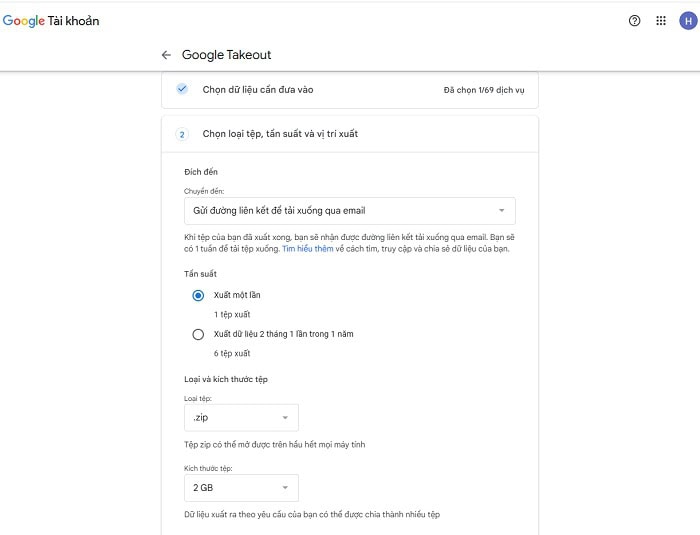Open the Google apps grid launcher

(660, 20)
